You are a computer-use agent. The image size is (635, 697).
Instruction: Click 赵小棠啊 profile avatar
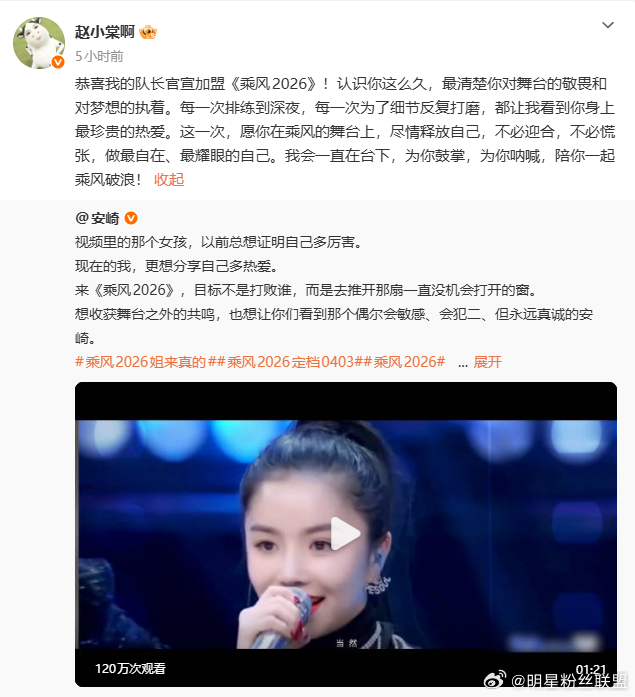[39, 43]
